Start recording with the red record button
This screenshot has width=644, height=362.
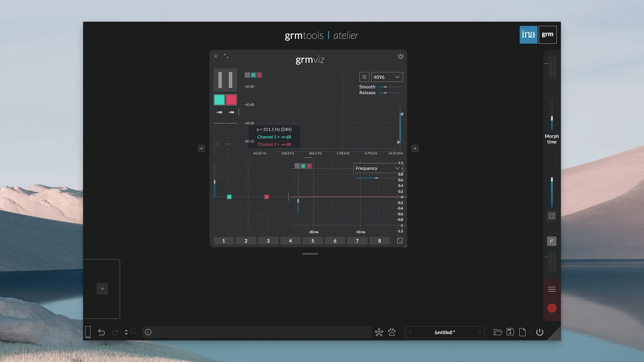tap(551, 308)
